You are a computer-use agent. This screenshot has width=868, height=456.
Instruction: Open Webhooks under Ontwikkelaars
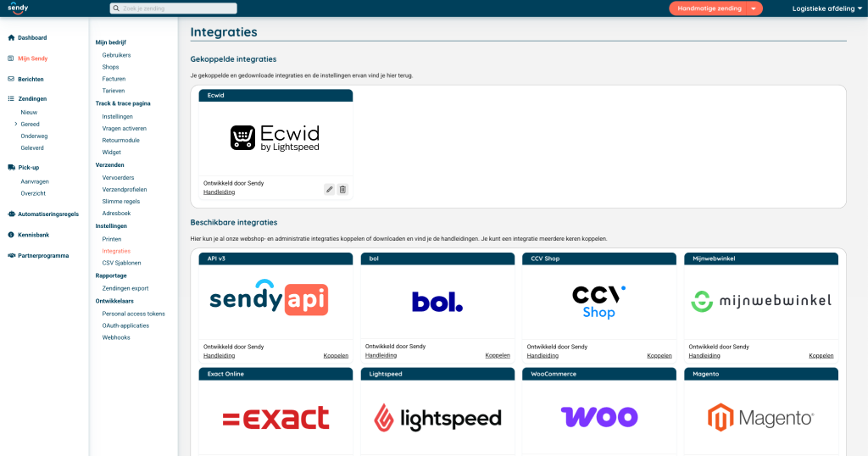coord(115,337)
